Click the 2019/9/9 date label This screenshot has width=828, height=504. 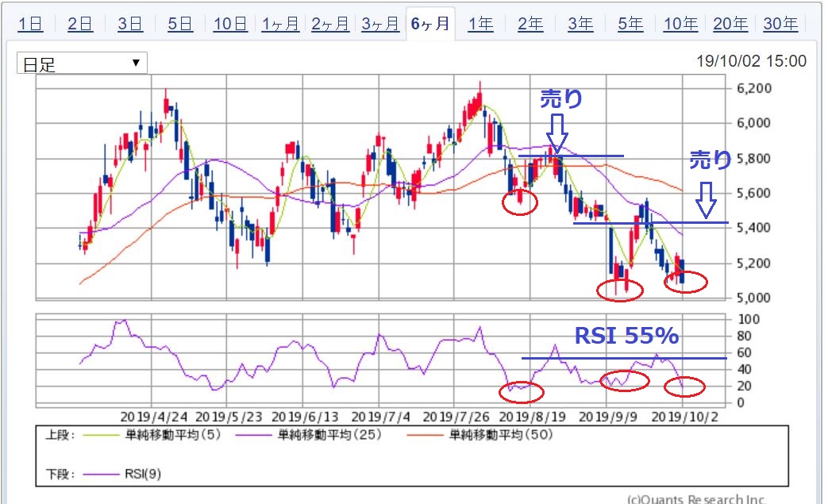tap(608, 417)
